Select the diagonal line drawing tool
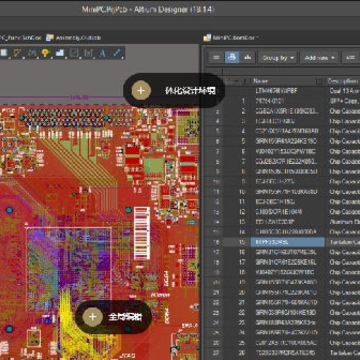 (117, 53)
